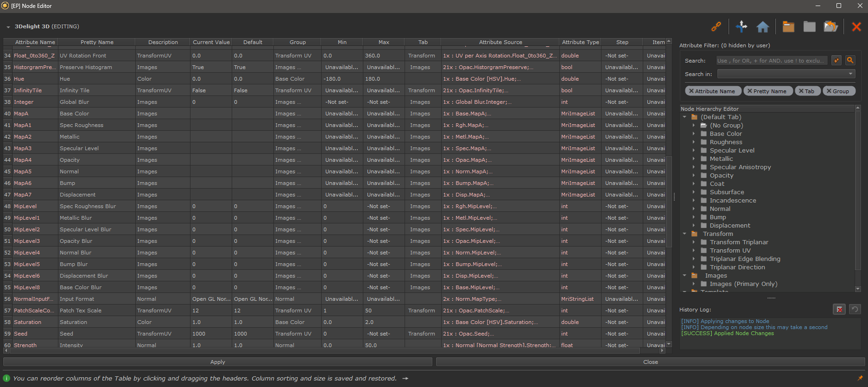Screen dimensions: 868x387
Task: Sort by the Pretty Name column header
Action: 97,42
